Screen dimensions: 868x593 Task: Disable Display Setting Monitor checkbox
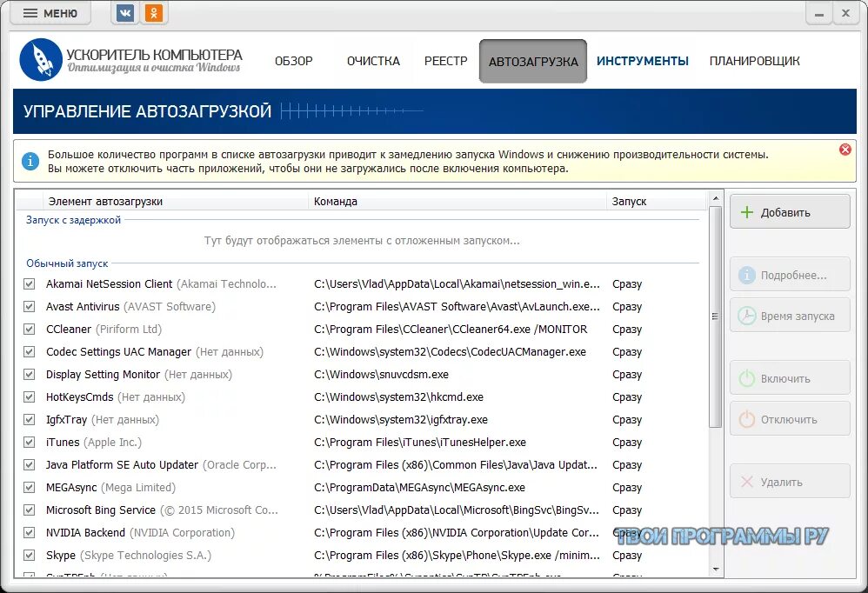(x=30, y=375)
